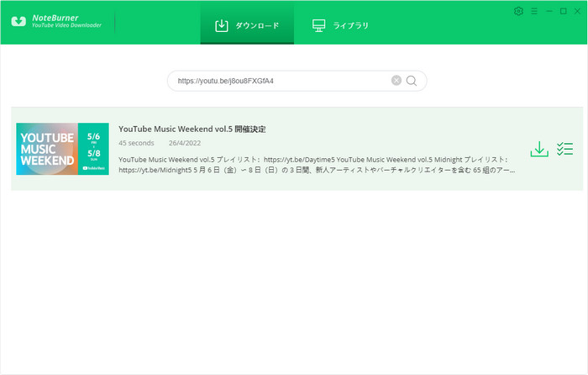Maximize the NoteBurner window
The image size is (588, 375).
tap(564, 11)
